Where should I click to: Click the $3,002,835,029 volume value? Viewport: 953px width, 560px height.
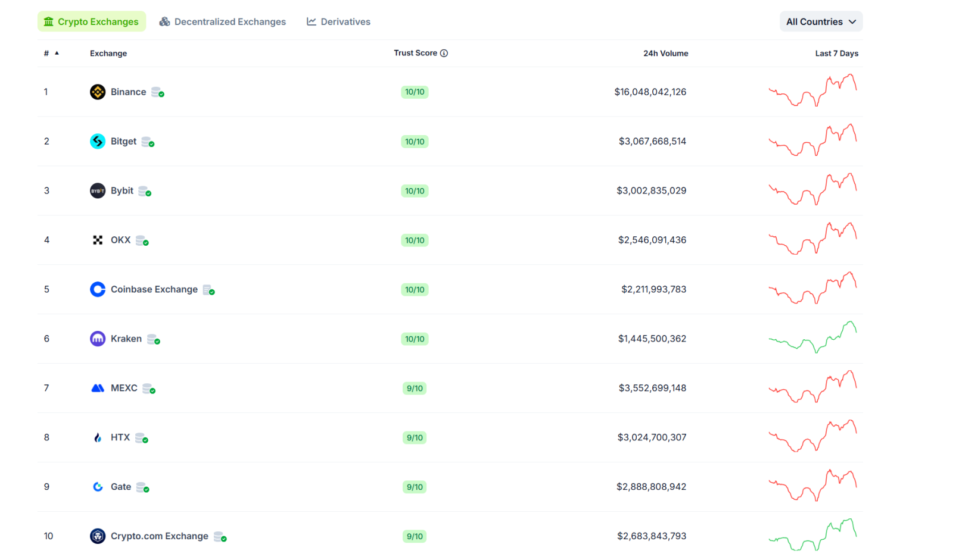click(x=651, y=190)
